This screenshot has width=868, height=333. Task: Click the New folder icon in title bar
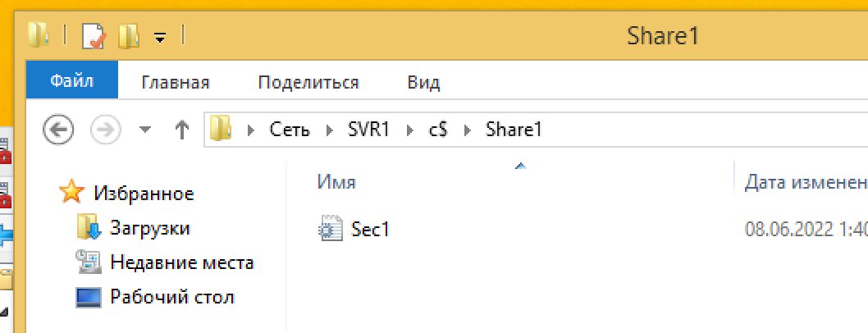(x=129, y=37)
